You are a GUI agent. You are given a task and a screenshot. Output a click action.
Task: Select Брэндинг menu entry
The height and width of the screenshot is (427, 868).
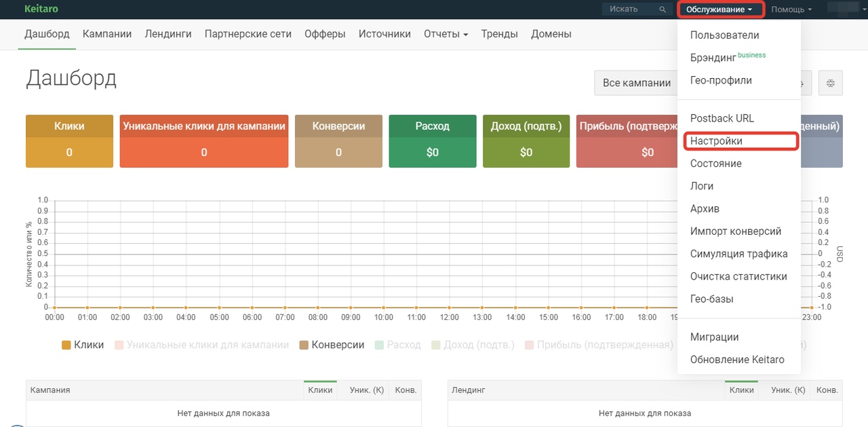click(x=739, y=58)
